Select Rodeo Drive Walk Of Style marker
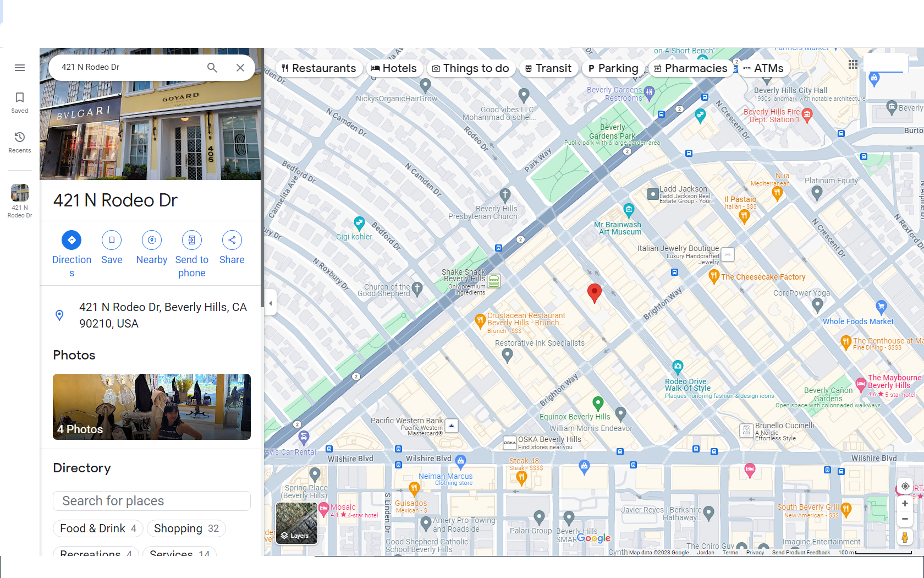Image resolution: width=924 pixels, height=578 pixels. 678,367
